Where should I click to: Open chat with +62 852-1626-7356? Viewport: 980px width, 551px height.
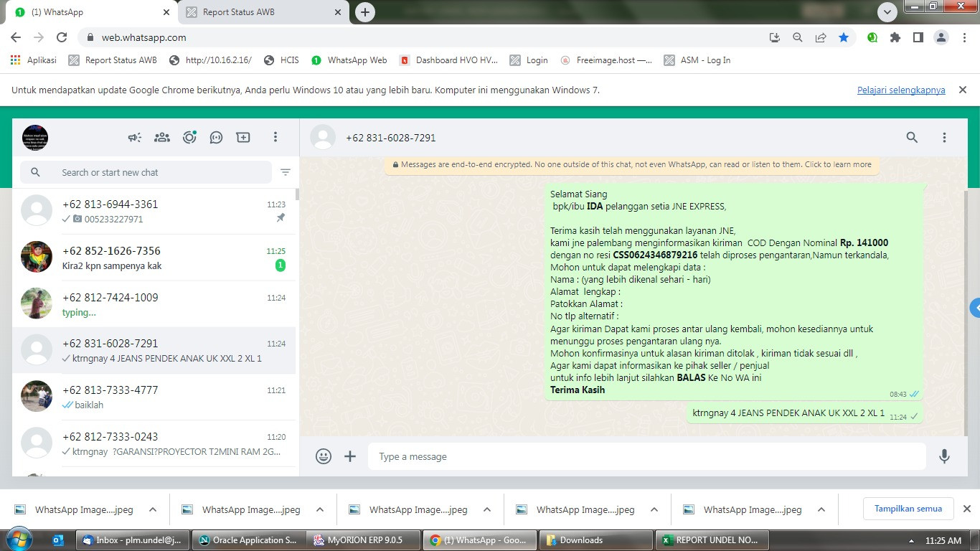(154, 258)
